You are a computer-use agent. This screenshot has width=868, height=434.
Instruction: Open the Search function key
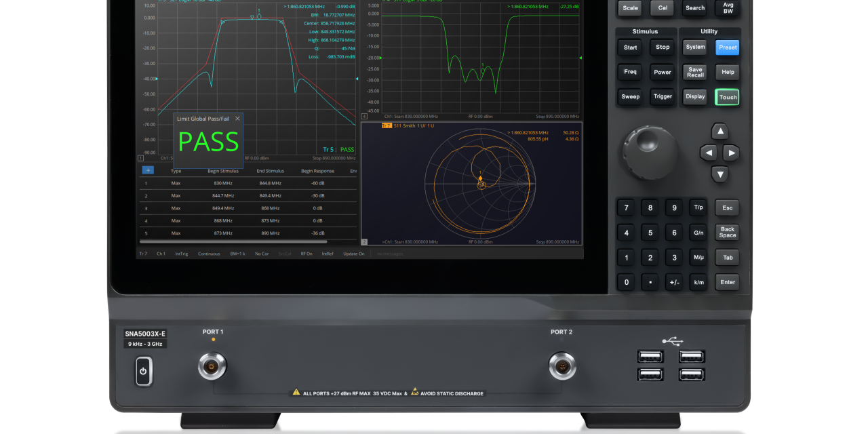(x=694, y=8)
